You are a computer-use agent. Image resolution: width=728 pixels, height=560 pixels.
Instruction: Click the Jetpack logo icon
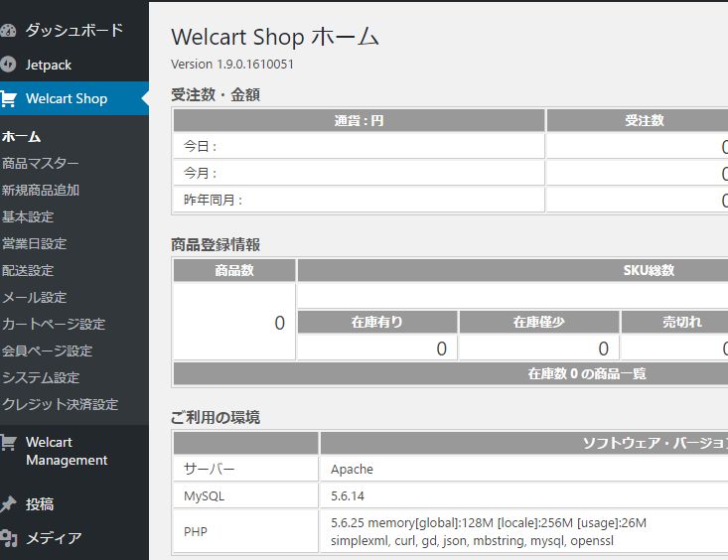[x=8, y=65]
